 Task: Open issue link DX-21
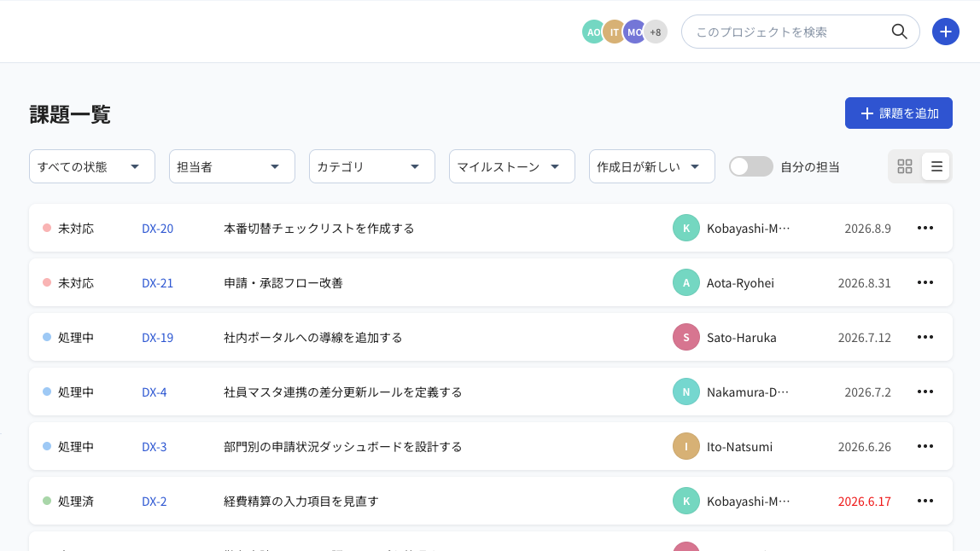pos(157,283)
